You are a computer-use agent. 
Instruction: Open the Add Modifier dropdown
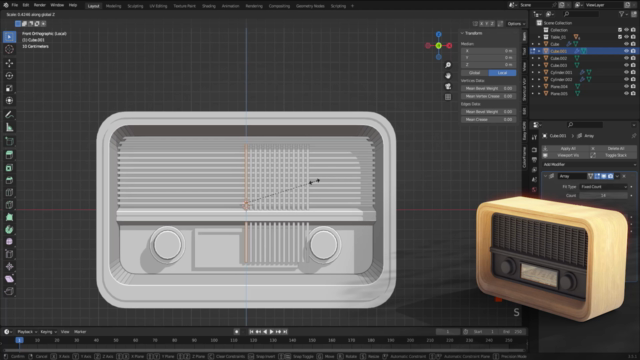[589, 164]
